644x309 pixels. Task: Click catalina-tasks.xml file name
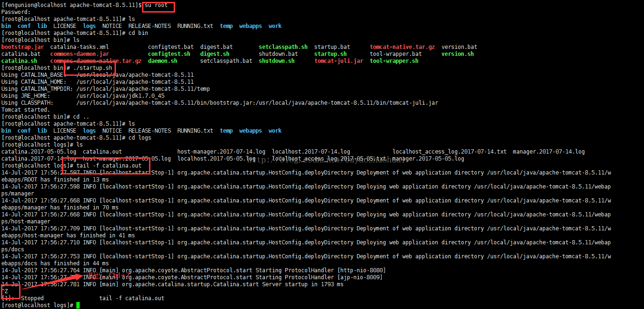[x=79, y=47]
